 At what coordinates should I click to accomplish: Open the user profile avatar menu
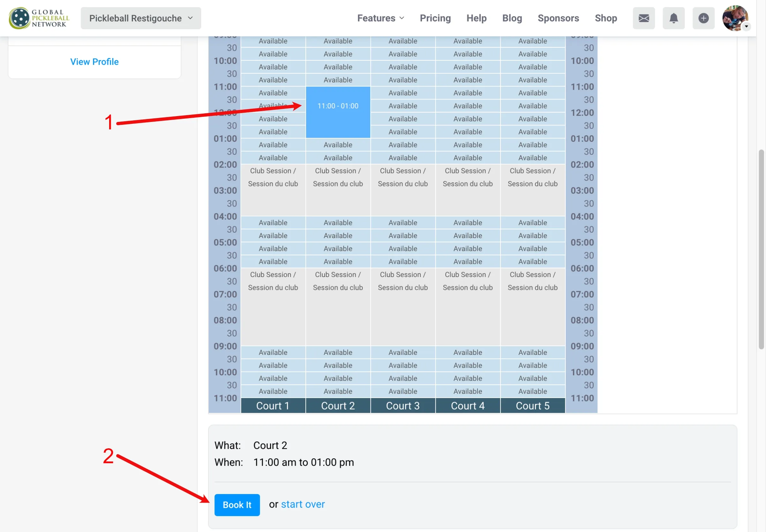pyautogui.click(x=734, y=17)
